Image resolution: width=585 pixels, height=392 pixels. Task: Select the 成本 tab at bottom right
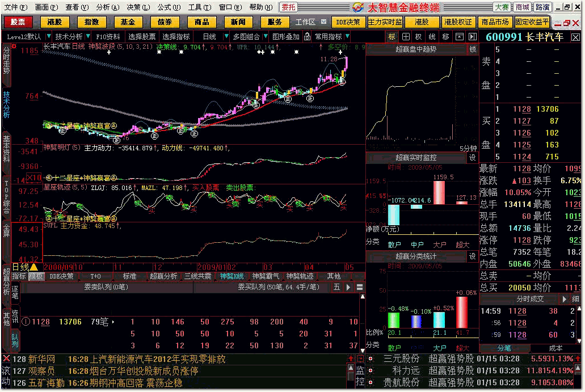(555, 348)
